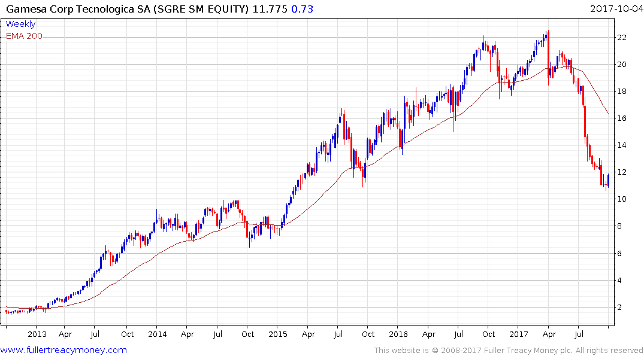Select the 'Weekly' timeframe label

click(x=20, y=24)
